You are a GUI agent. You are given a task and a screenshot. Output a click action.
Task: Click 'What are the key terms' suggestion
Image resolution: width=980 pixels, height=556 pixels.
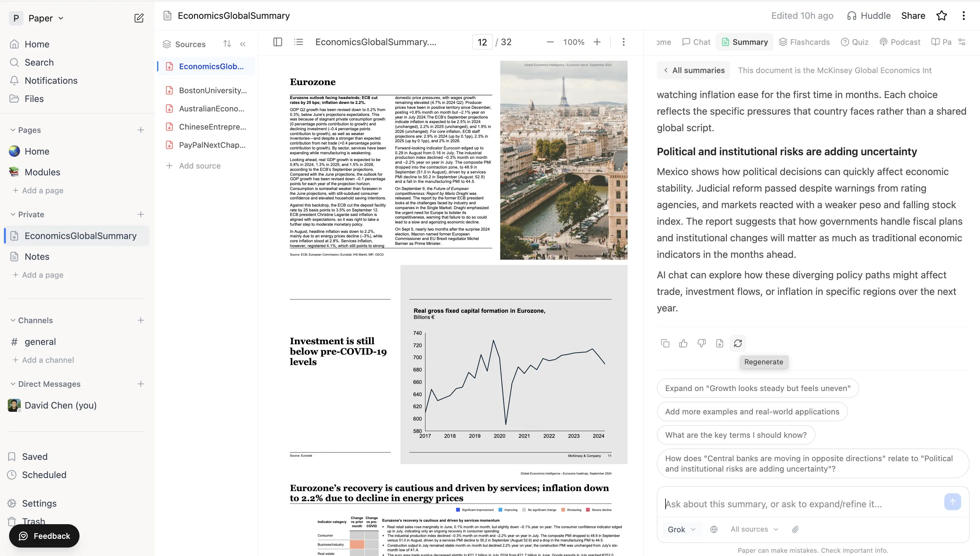pos(736,435)
